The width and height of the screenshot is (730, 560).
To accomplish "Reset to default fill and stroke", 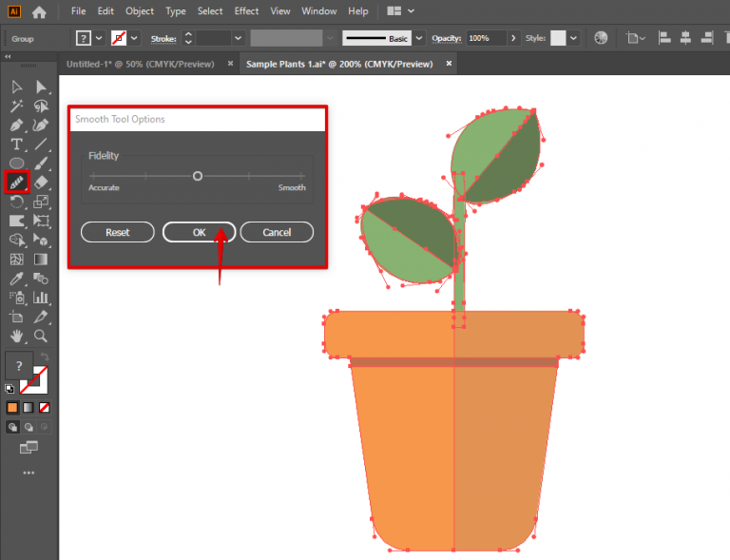I will coord(10,388).
